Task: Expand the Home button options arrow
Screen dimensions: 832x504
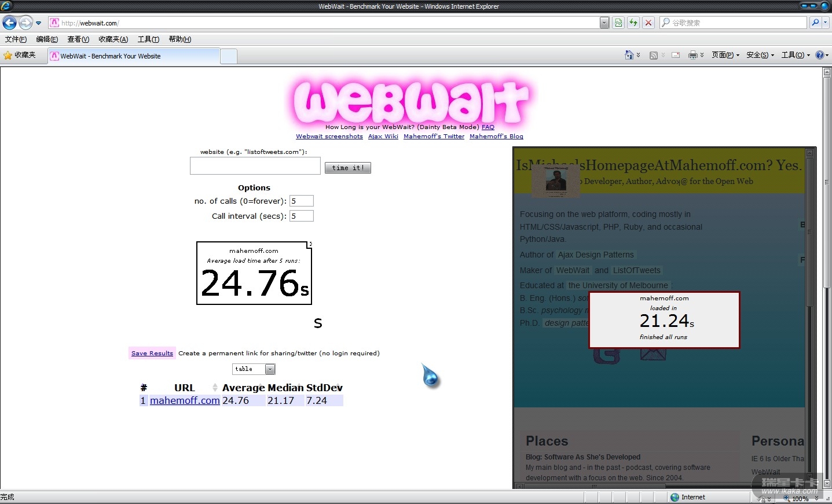Action: 638,56
